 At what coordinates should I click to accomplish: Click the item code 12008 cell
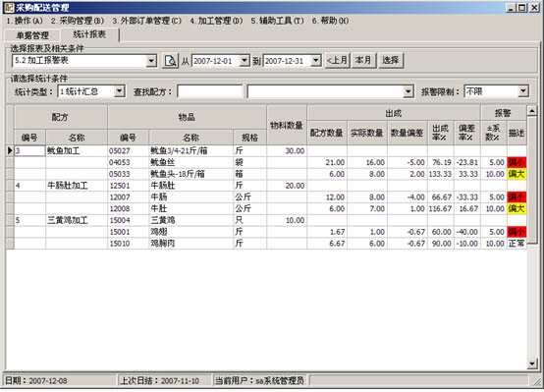pyautogui.click(x=128, y=208)
